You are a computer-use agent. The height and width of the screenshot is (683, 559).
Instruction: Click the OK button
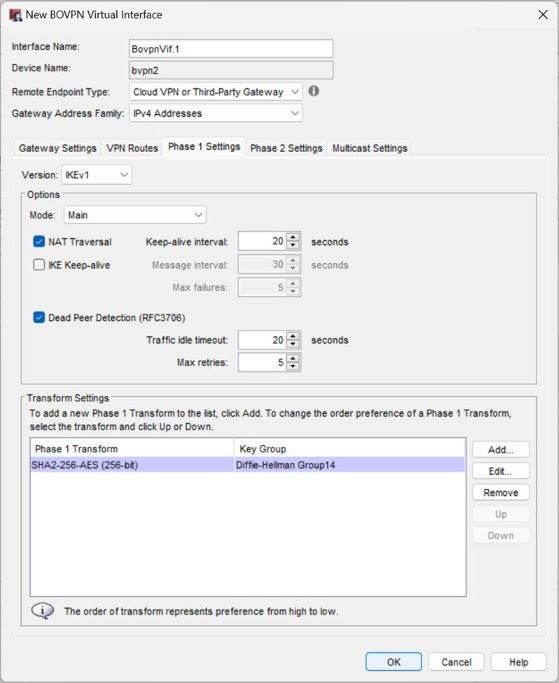click(393, 662)
